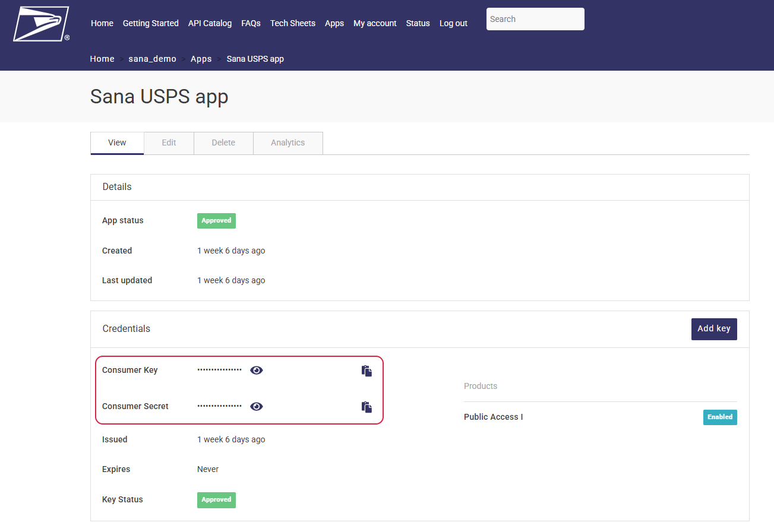Copy the Consumer Key to clipboard
Viewport: 774px width, 532px height.
click(x=367, y=370)
